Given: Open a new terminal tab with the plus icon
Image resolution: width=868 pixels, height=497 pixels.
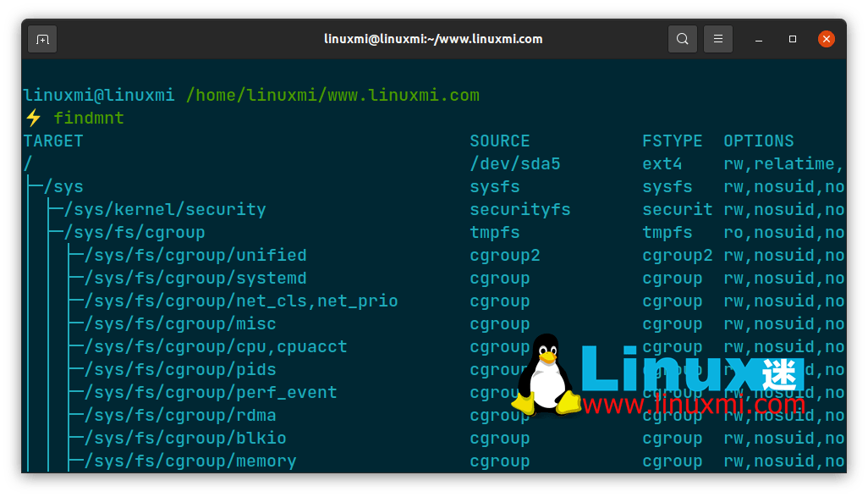Looking at the screenshot, I should point(42,39).
